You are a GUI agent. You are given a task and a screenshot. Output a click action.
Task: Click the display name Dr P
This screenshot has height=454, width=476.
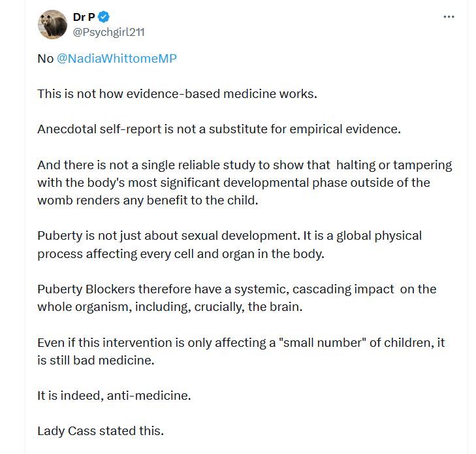[84, 18]
